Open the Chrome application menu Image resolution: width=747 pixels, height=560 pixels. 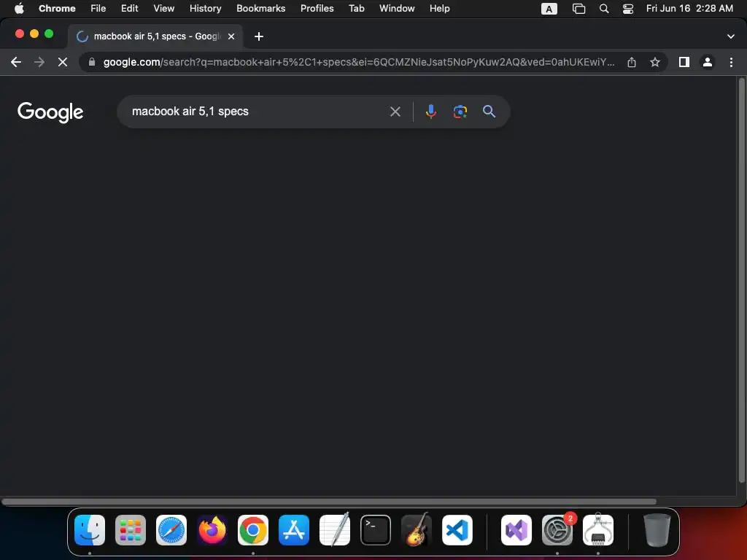click(x=57, y=9)
